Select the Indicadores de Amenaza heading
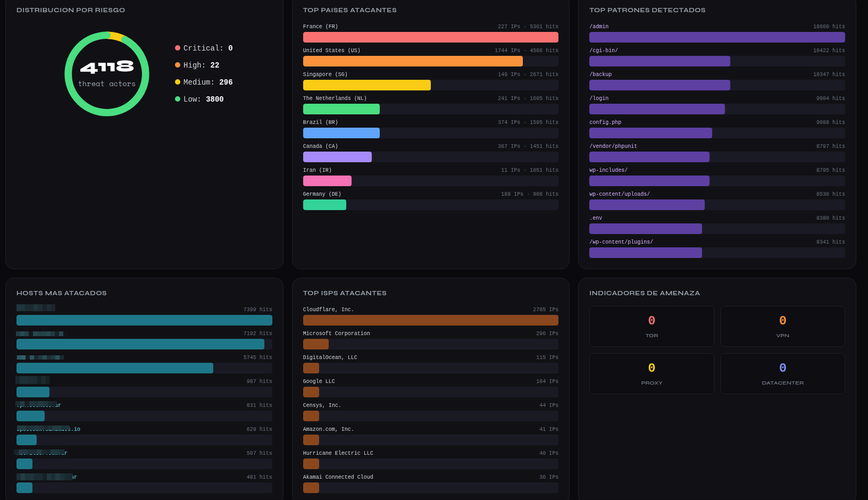The height and width of the screenshot is (500, 868). tap(645, 293)
